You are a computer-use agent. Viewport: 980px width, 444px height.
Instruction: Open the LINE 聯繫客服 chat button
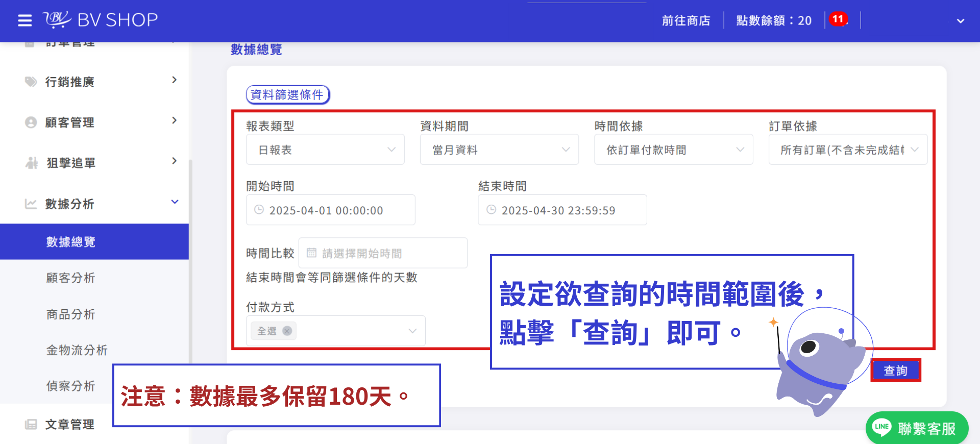click(x=917, y=428)
